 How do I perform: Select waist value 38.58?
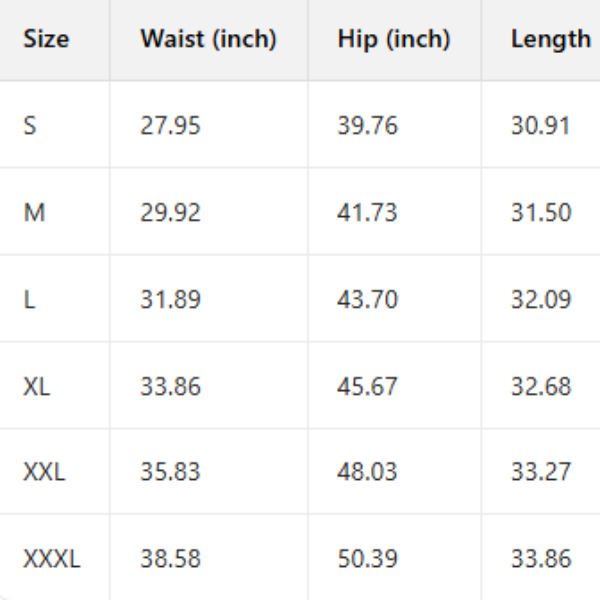(170, 559)
